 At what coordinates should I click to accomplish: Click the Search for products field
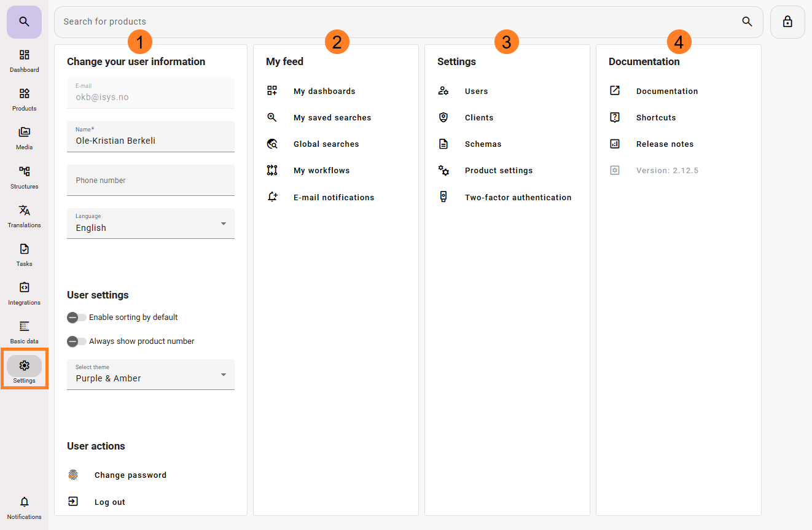point(408,22)
